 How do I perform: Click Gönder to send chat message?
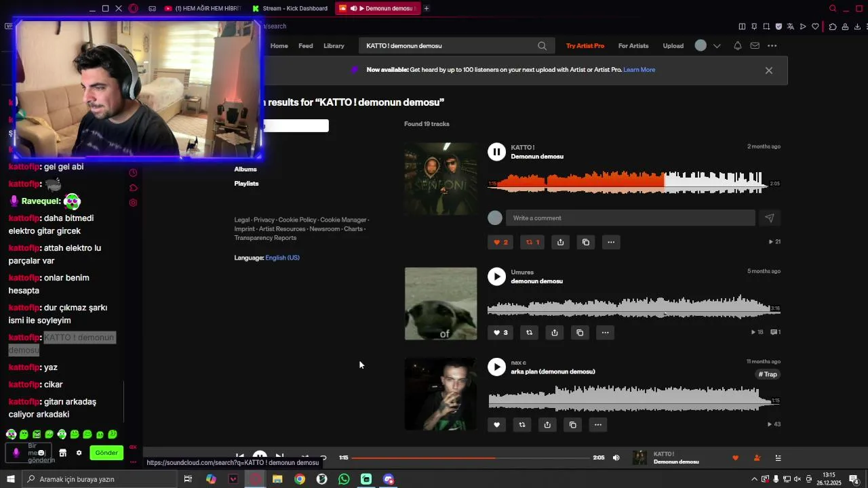pos(106,453)
